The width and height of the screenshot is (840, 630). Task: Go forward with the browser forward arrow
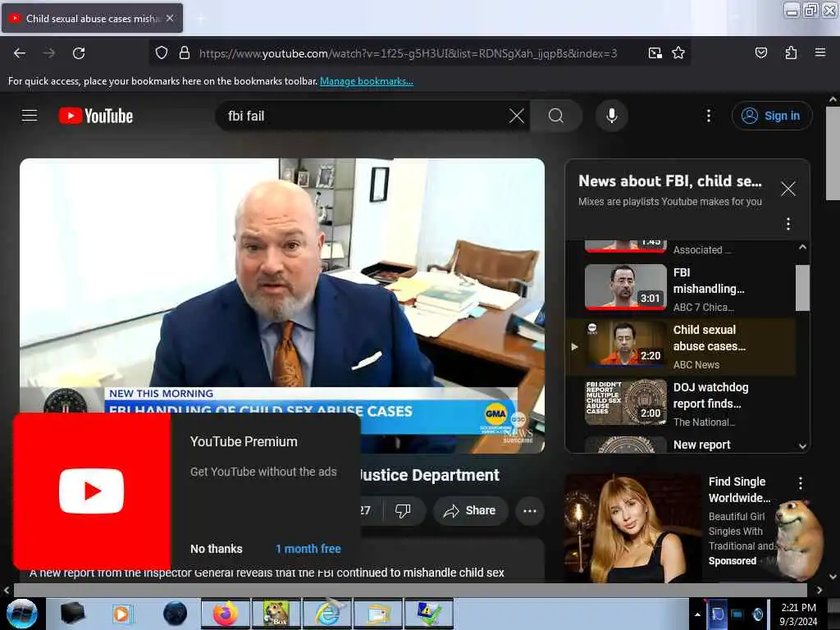(x=49, y=53)
